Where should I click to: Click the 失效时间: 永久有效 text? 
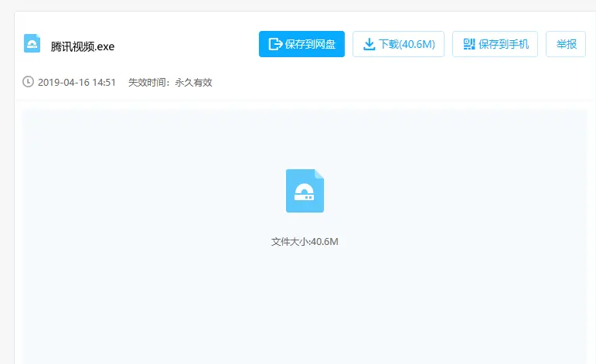[x=170, y=83]
